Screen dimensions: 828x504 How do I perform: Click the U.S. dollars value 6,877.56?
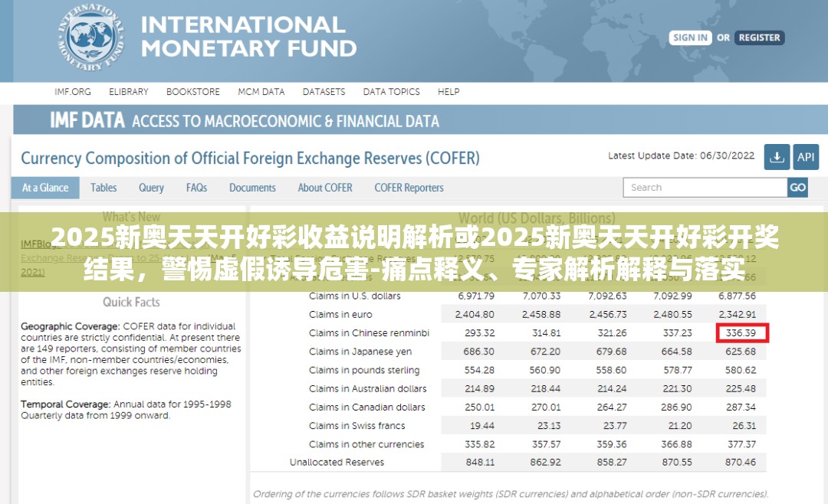coord(738,296)
